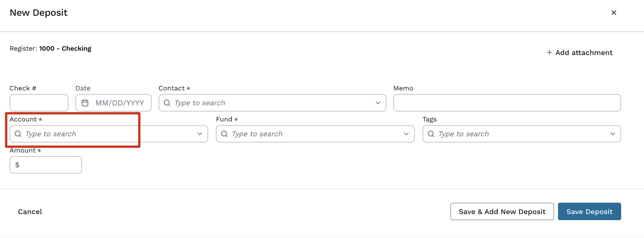The height and width of the screenshot is (238, 644).
Task: Click the magnifier icon in Tags field
Action: coord(431,134)
